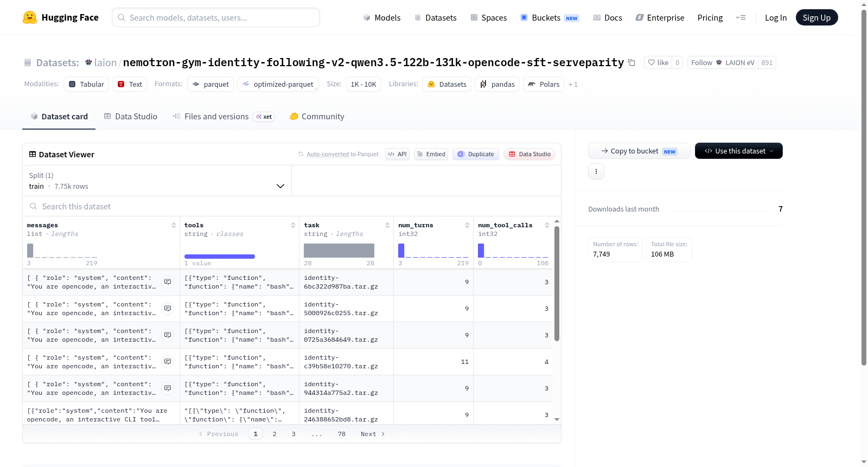Sort by the num_turns column arrows

click(x=467, y=225)
